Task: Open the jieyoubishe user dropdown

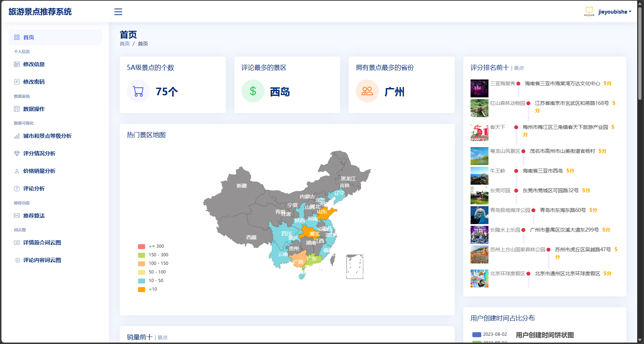Action: click(x=615, y=12)
